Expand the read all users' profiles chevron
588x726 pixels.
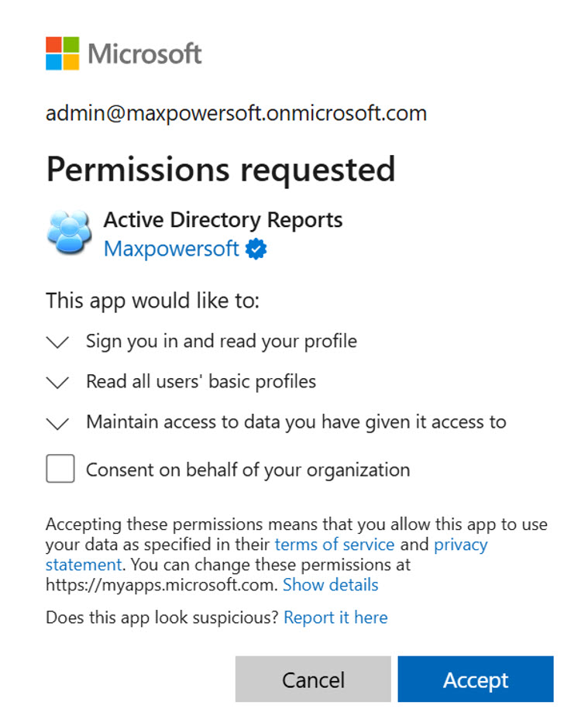58,382
